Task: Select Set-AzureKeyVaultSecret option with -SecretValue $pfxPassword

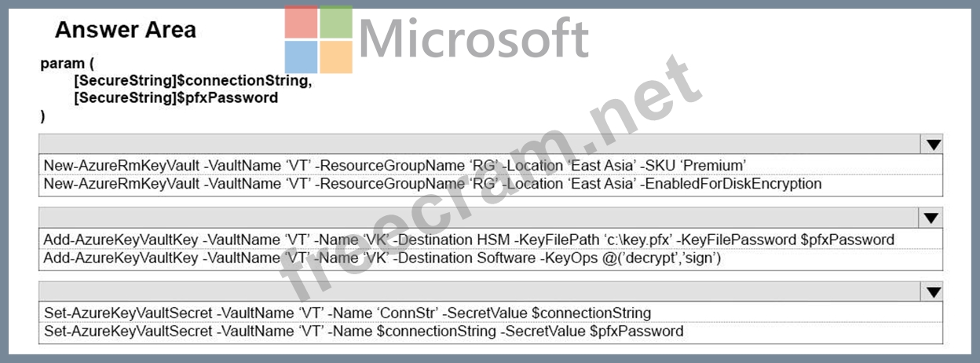Action: click(491, 332)
